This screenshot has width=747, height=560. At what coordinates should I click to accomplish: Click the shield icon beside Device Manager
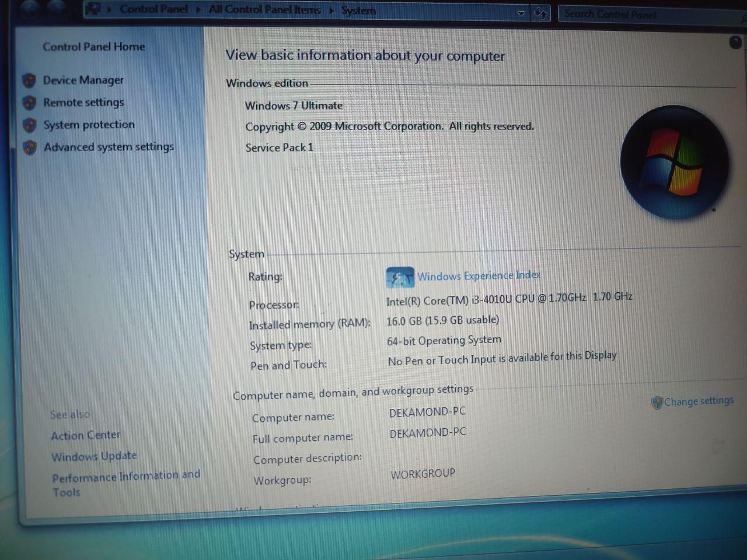pos(29,80)
